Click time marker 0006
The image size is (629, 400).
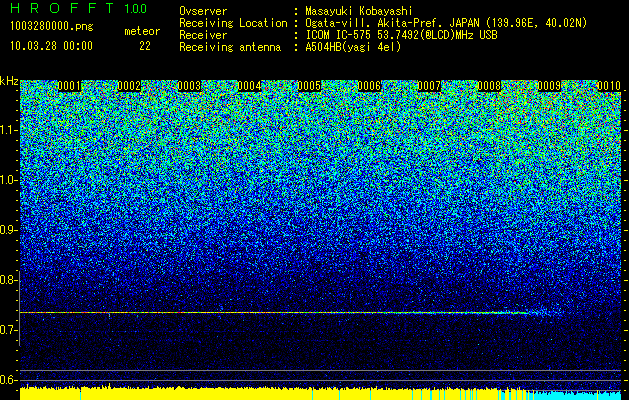369,86
